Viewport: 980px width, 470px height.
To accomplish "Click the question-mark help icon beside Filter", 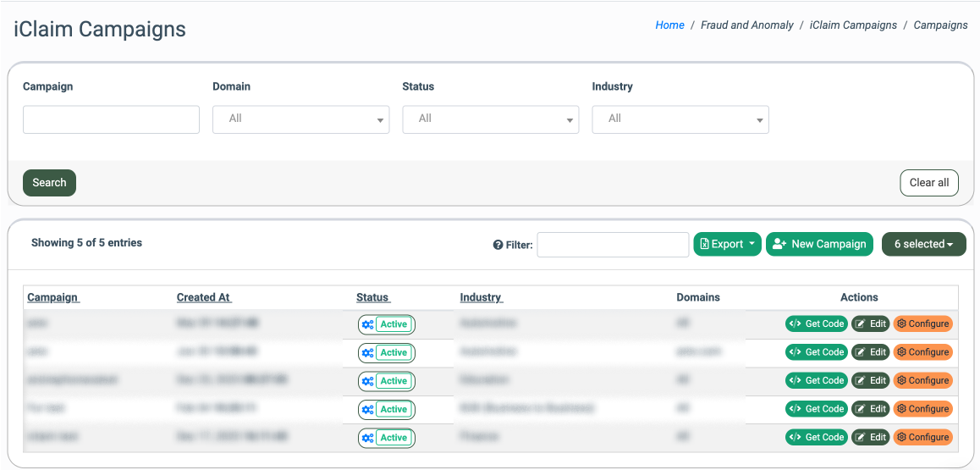I will tap(498, 245).
